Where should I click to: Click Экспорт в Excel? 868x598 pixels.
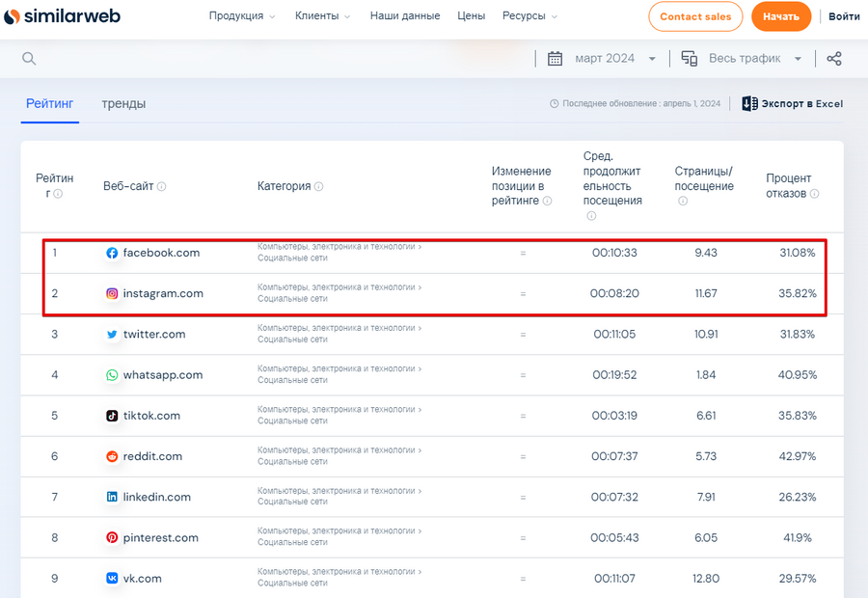click(x=793, y=103)
